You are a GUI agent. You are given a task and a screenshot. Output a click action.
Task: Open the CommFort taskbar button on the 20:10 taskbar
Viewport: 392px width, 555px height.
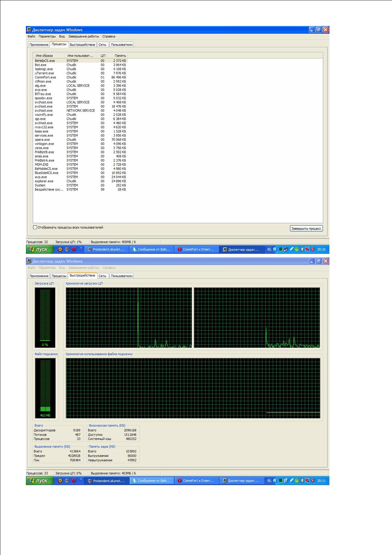(x=196, y=249)
